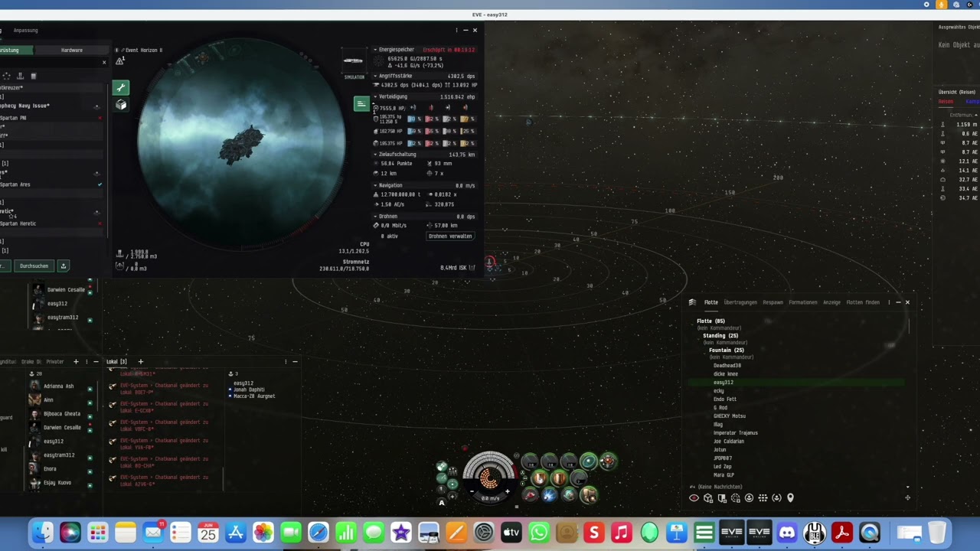Open the fitting wrench mode in simulator

(x=120, y=87)
